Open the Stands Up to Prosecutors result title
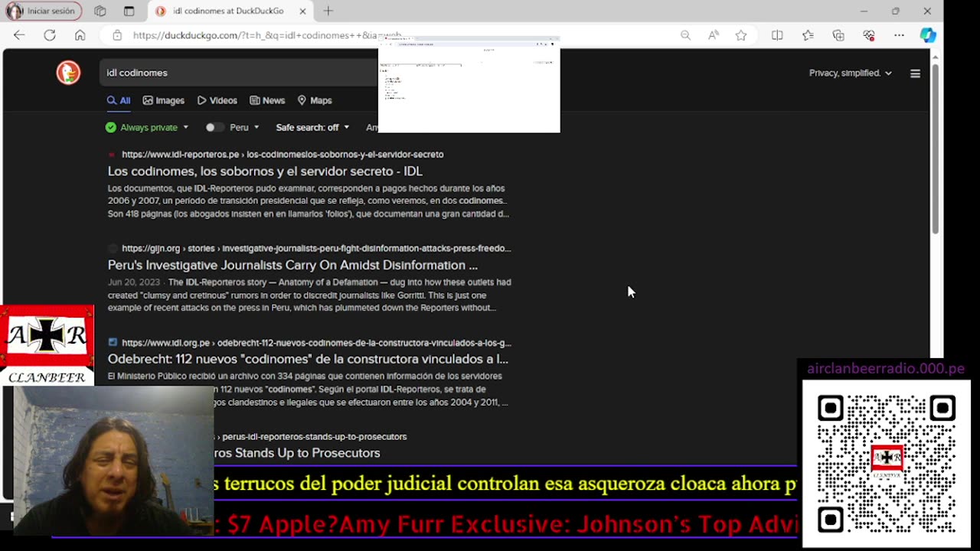The height and width of the screenshot is (551, 980). coord(297,453)
